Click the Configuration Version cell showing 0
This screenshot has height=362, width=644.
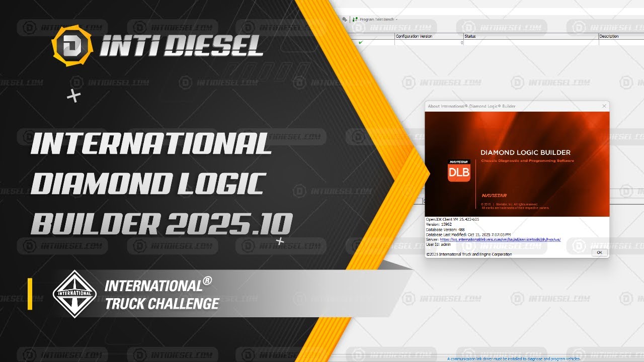(429, 43)
